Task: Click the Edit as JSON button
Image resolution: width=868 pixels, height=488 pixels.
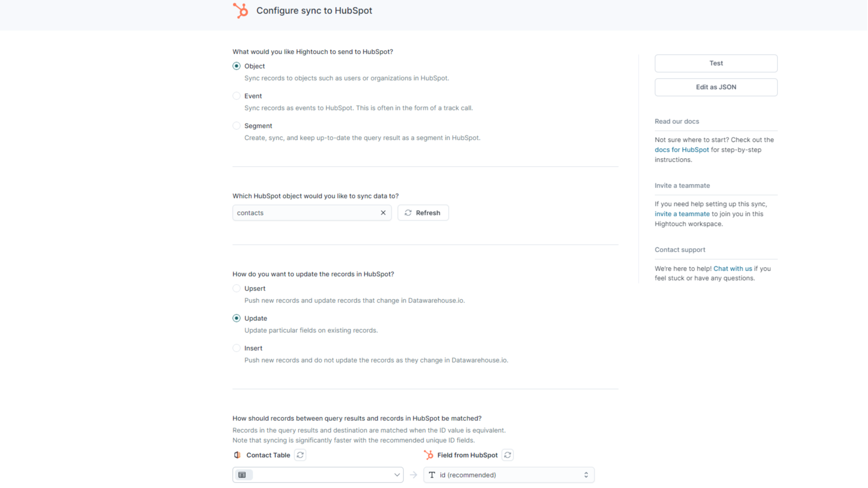Action: click(x=716, y=87)
